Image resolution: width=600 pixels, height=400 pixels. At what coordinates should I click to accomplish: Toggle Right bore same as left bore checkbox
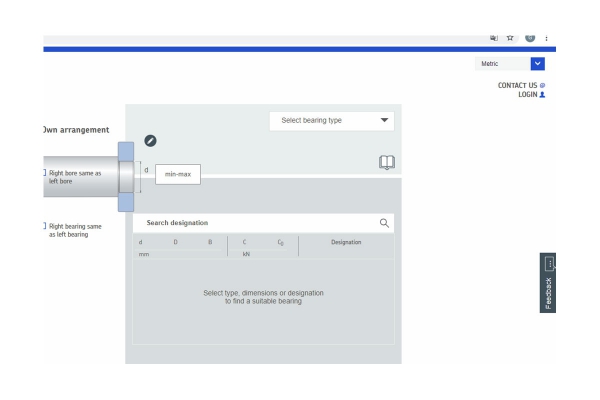pos(44,173)
